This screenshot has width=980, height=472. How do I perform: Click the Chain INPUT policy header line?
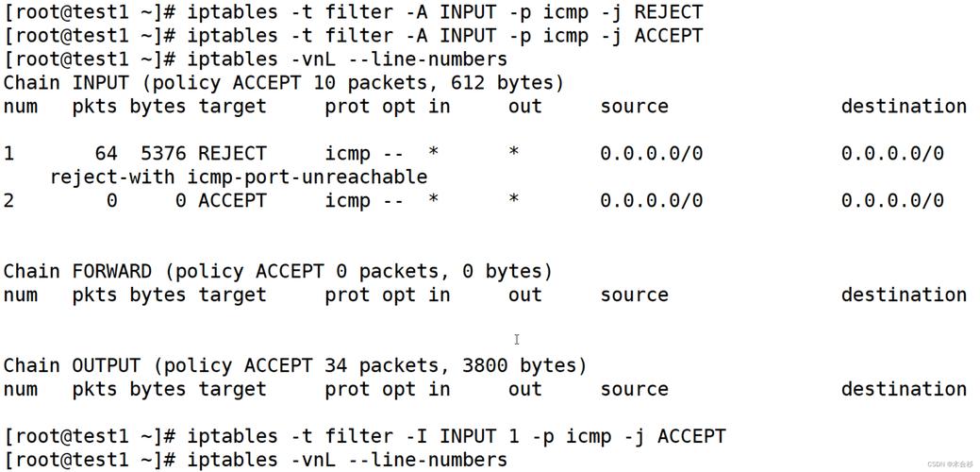click(x=283, y=83)
